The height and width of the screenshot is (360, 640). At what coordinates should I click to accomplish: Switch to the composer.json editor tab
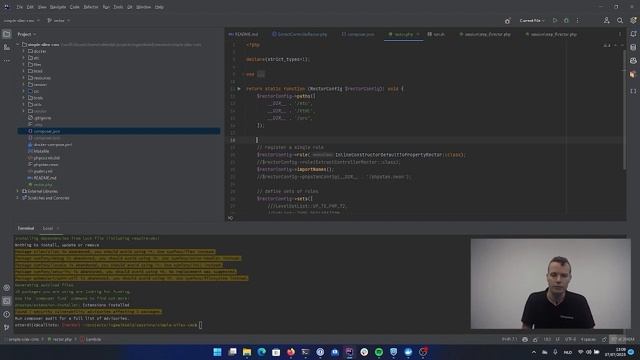coord(358,34)
